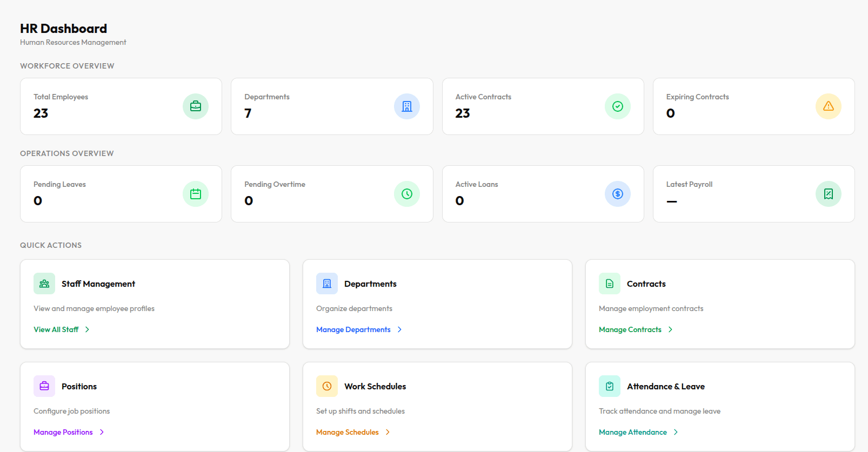
Task: Click the Active Loans label
Action: coord(477,184)
